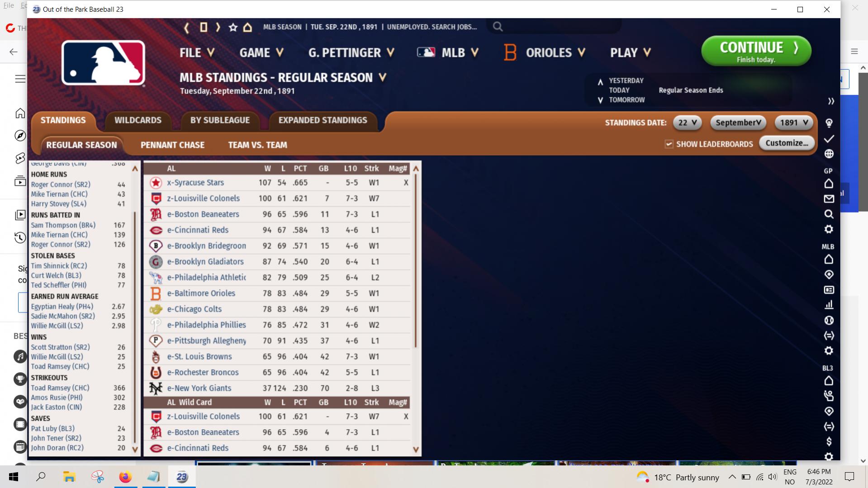This screenshot has width=868, height=488.
Task: Open Roger Connor's home runs leaderboard entry
Action: (61, 185)
